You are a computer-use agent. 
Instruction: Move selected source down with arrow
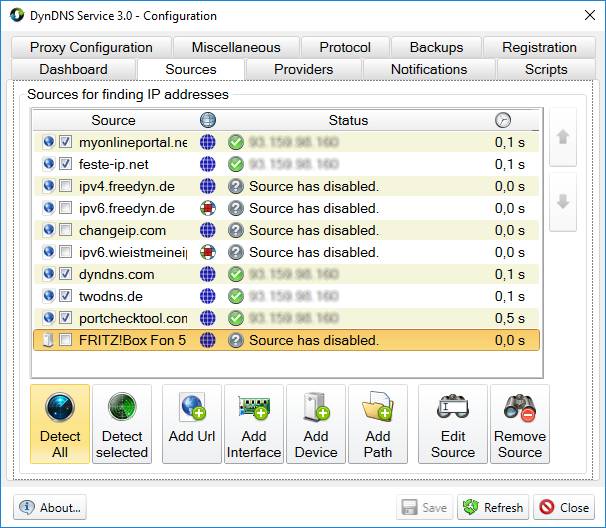[x=563, y=202]
